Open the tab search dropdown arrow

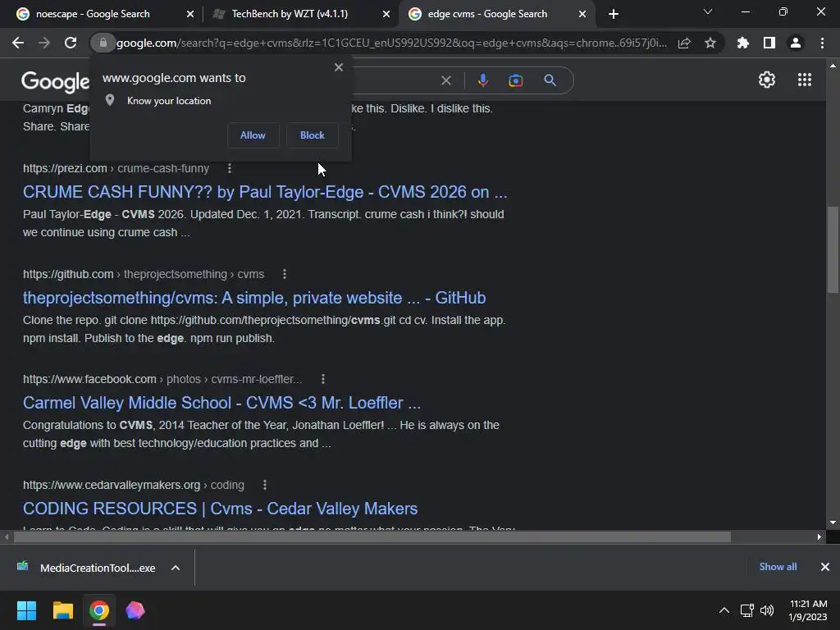point(708,11)
